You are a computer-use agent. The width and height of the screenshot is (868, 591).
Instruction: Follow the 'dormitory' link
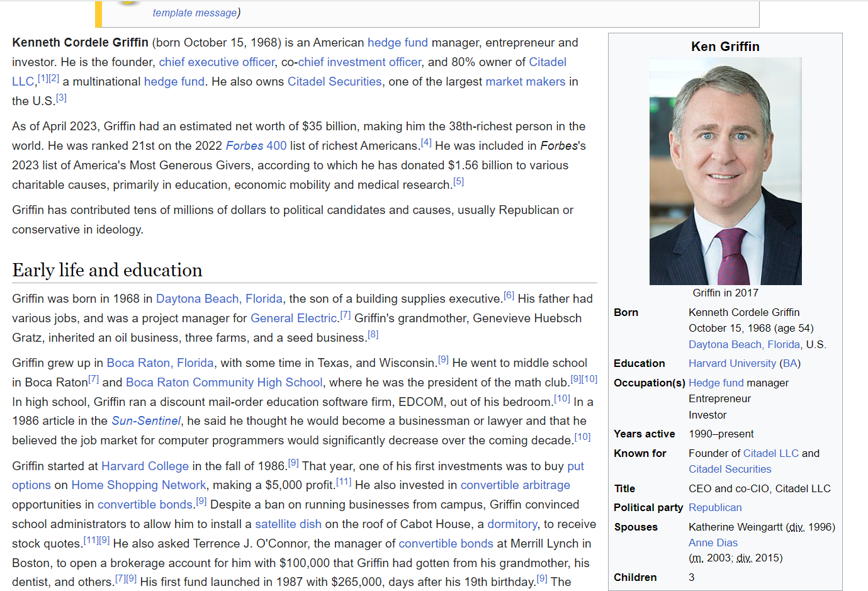point(512,524)
